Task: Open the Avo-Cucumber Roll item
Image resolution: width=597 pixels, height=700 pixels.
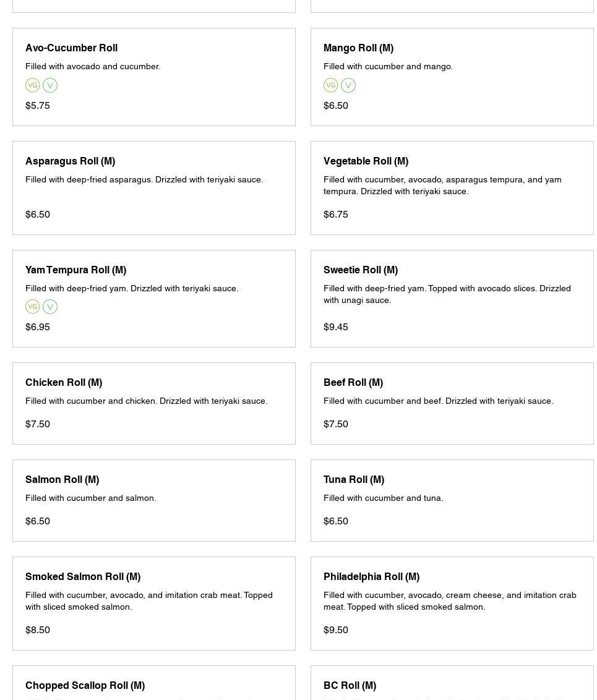Action: (x=71, y=48)
